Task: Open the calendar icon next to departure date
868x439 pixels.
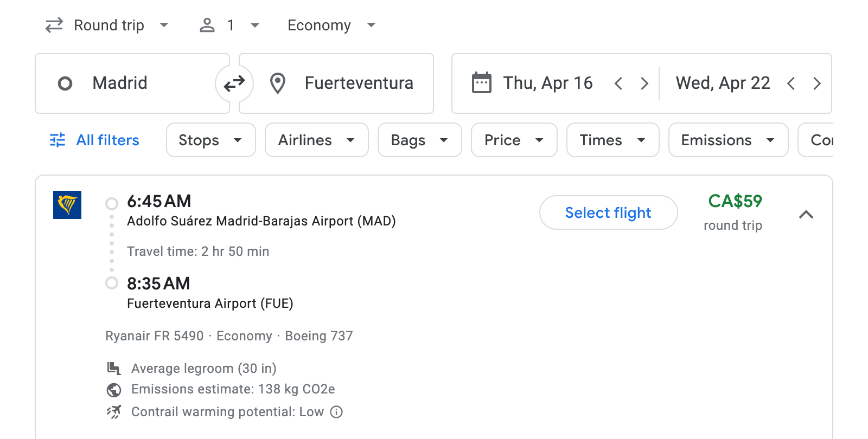Action: click(x=482, y=83)
